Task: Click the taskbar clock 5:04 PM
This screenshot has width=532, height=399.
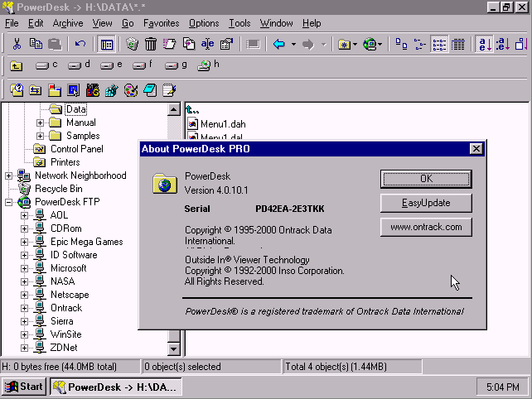Action: (502, 387)
